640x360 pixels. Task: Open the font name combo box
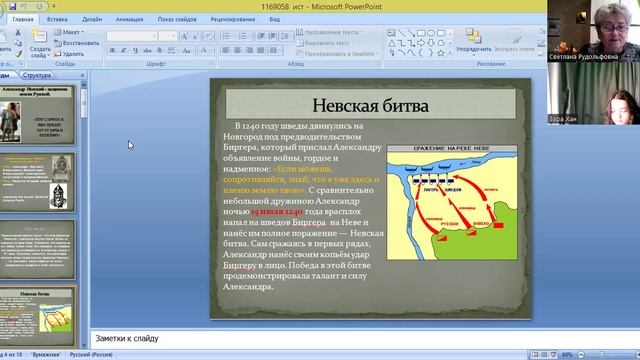click(132, 36)
